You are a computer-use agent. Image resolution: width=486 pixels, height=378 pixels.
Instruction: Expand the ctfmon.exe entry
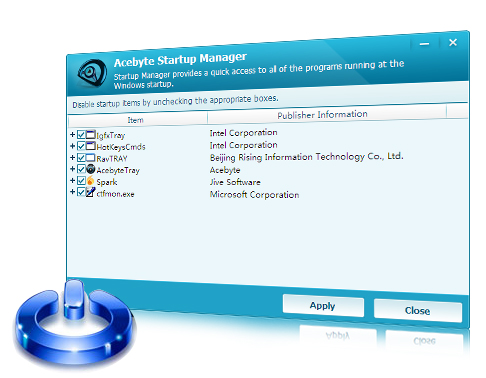click(72, 192)
